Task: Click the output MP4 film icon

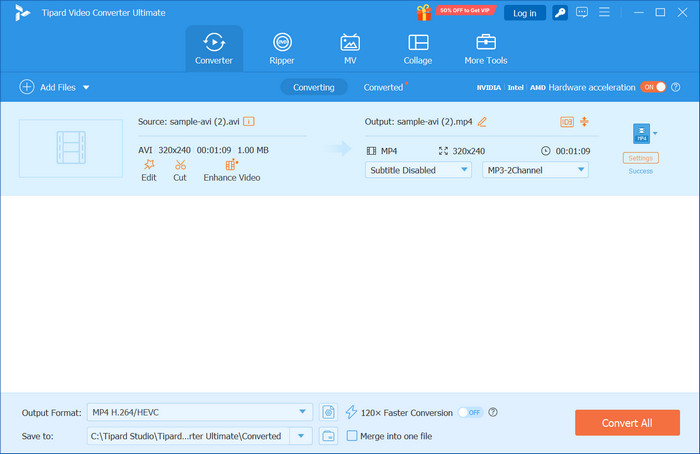Action: (371, 151)
